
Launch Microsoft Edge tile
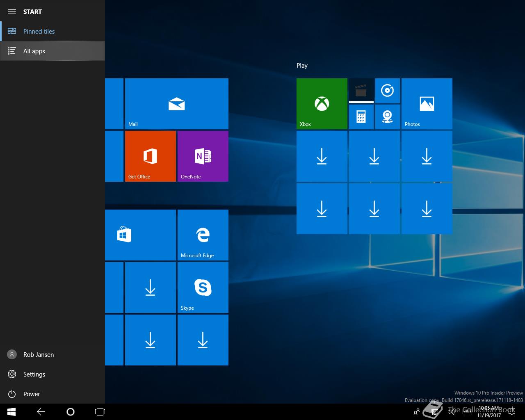(203, 235)
